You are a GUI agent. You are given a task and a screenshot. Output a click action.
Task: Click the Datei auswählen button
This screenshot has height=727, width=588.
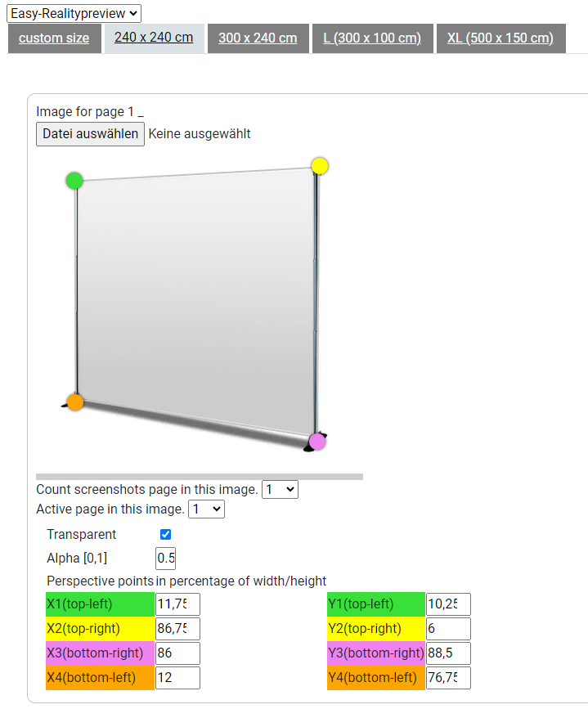91,134
